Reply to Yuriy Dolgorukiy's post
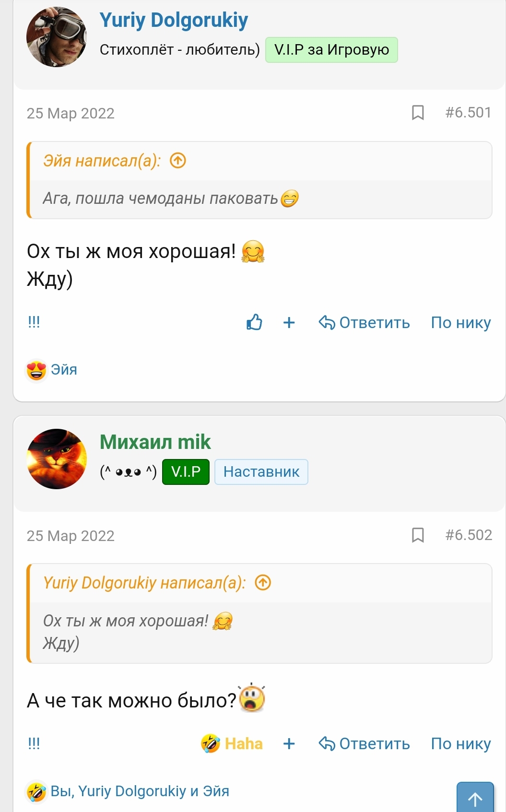Image resolution: width=506 pixels, height=812 pixels. (x=365, y=322)
